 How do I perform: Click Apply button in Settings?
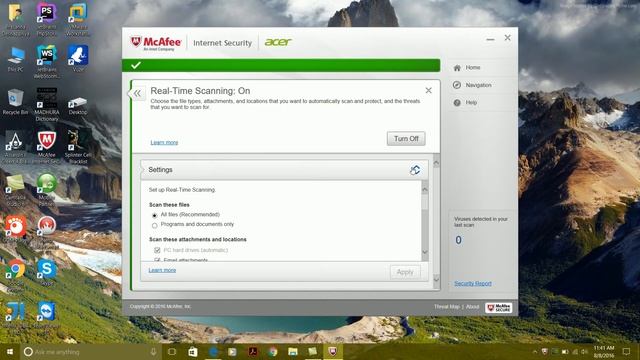tap(405, 272)
